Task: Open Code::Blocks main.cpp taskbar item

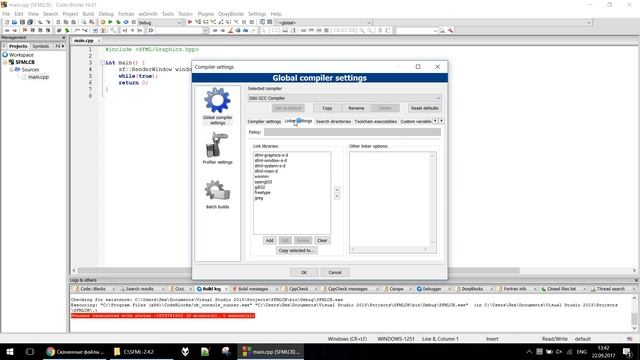Action: 271,351
